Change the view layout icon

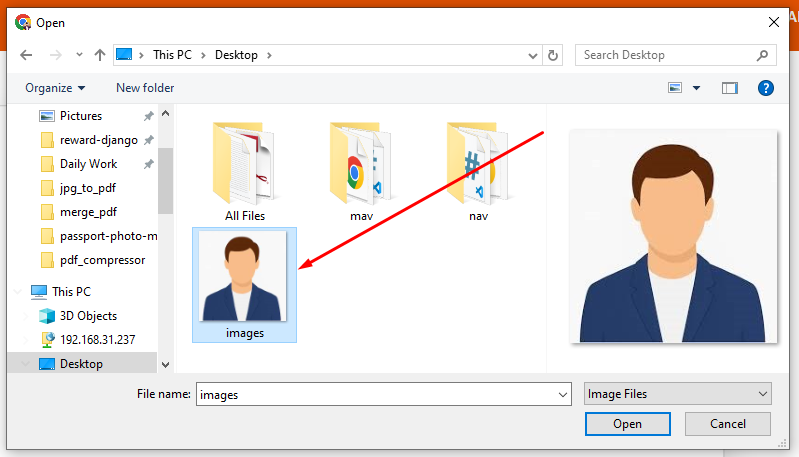click(x=675, y=88)
